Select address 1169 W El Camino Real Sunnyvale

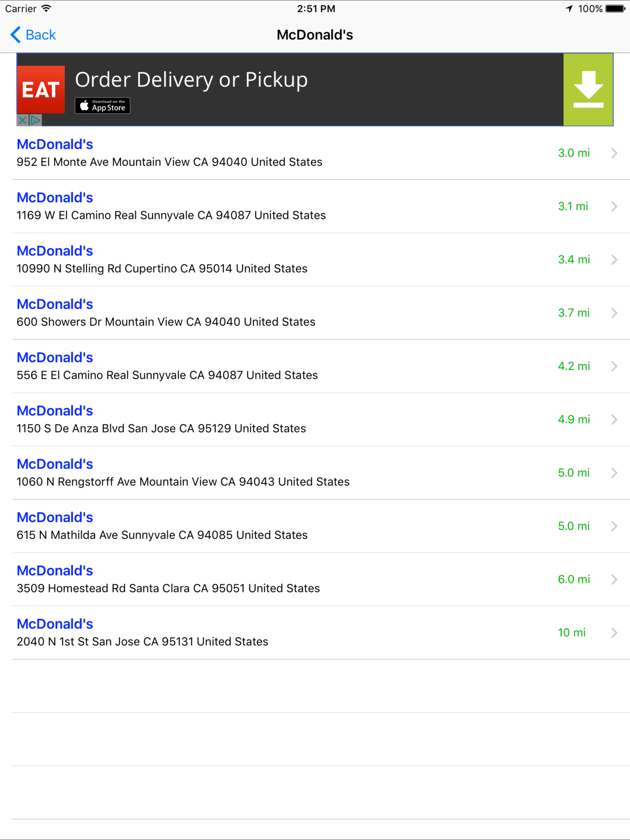click(x=171, y=215)
